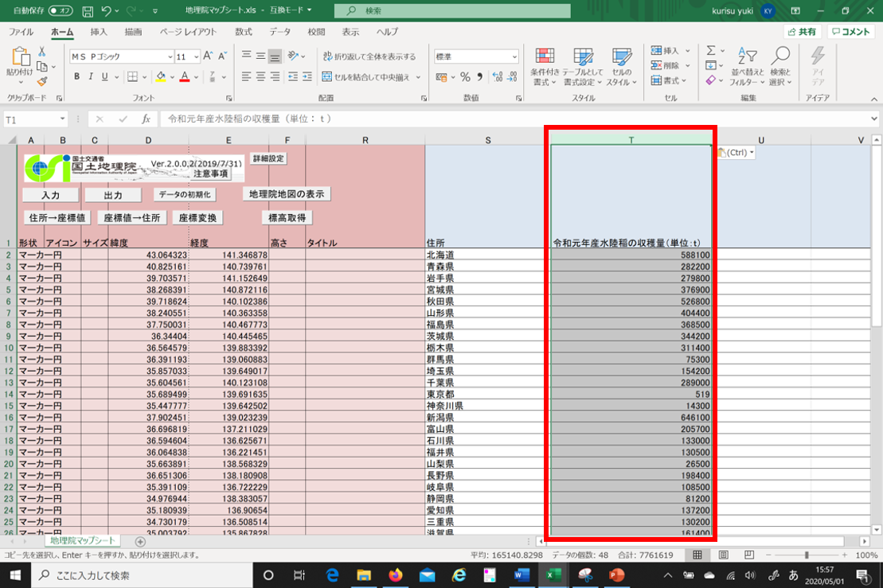Expand the borders dropdown arrow

click(144, 77)
